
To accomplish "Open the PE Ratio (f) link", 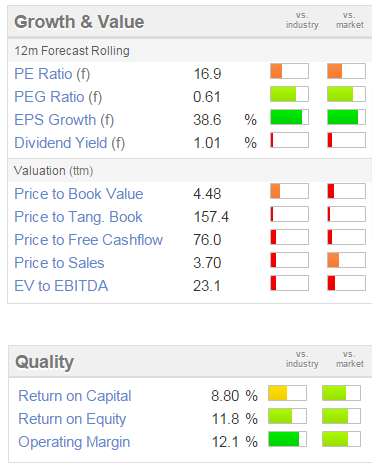I will [52, 74].
